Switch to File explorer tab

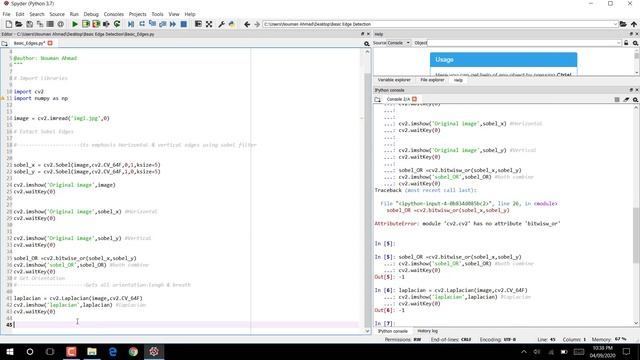click(x=432, y=80)
